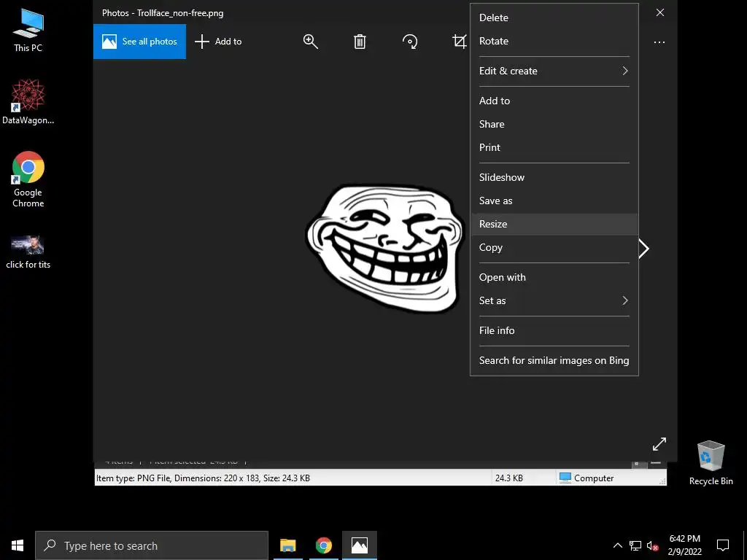Select Add to in the context menu
Viewport: 747px width, 560px height.
click(554, 101)
